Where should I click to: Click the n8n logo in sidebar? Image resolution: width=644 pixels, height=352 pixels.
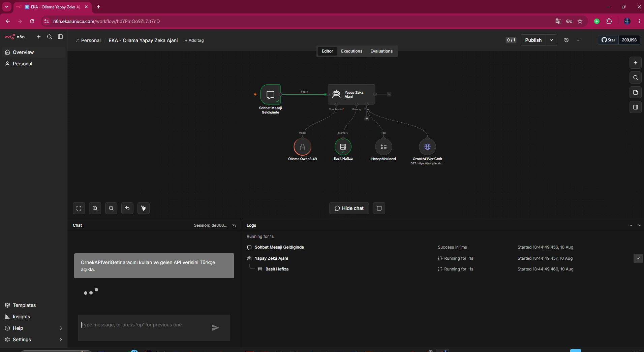click(x=14, y=37)
